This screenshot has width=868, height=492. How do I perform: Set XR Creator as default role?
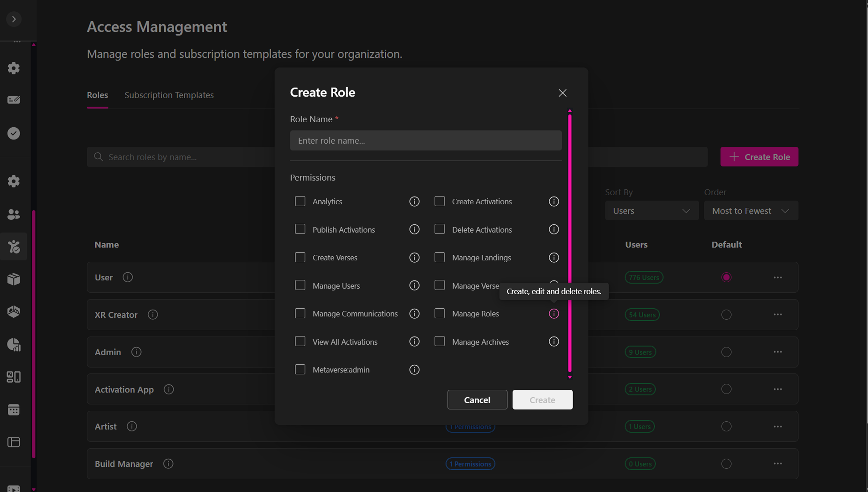726,315
